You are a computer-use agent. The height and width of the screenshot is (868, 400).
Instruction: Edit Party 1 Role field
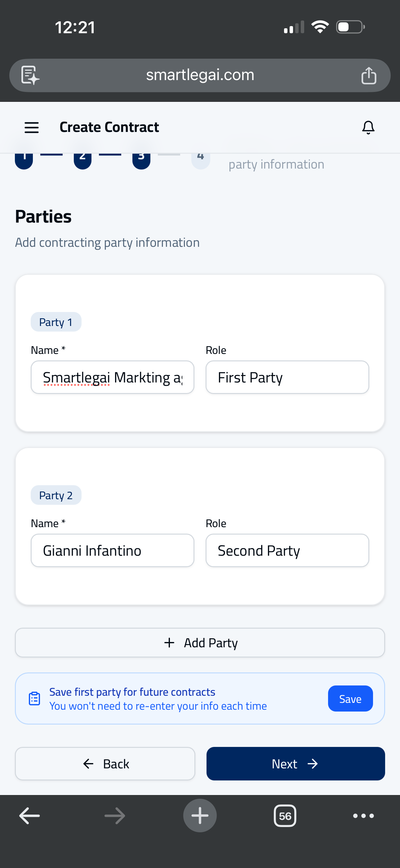287,377
